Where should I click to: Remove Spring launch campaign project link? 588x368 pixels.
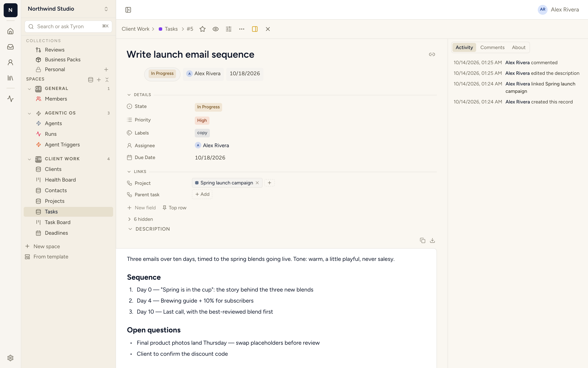pos(257,183)
